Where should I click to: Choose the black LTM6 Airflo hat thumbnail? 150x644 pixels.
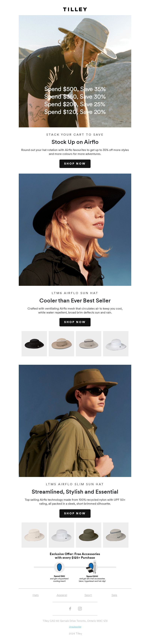[x=34, y=343]
